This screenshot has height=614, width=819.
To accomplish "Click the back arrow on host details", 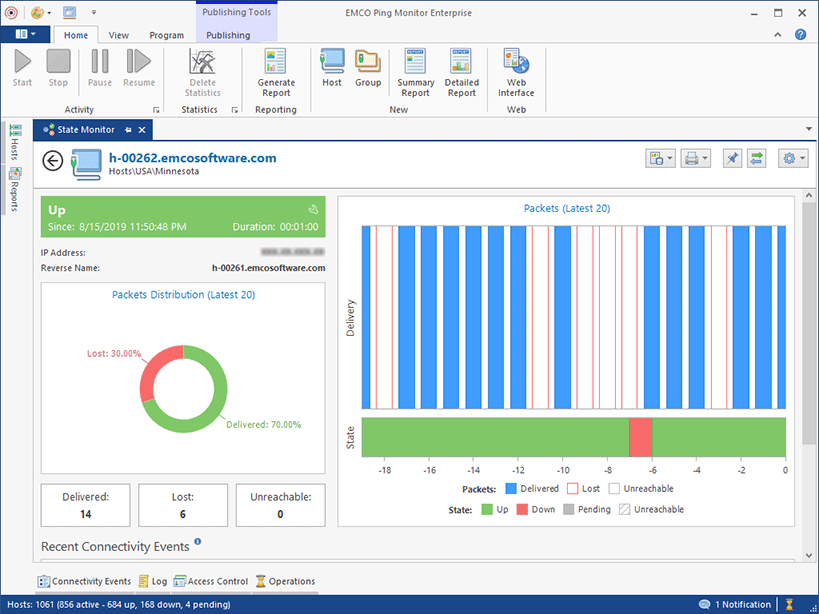I will coord(52,160).
